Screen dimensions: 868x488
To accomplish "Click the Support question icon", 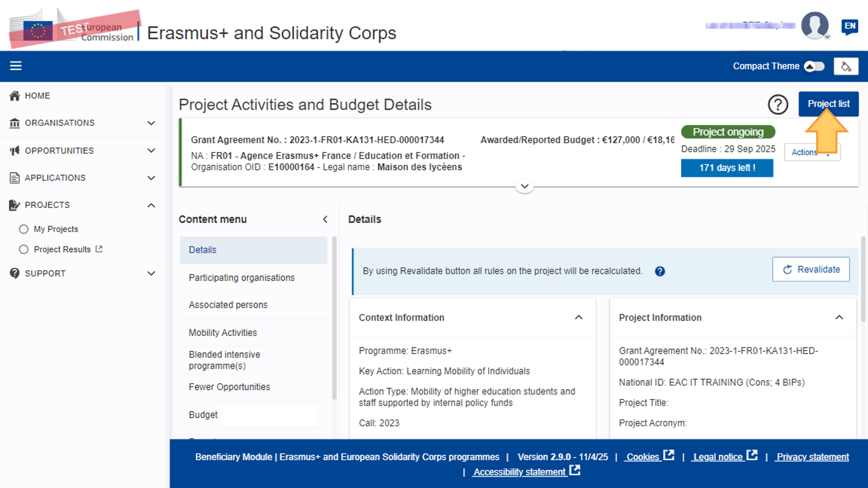I will (14, 273).
